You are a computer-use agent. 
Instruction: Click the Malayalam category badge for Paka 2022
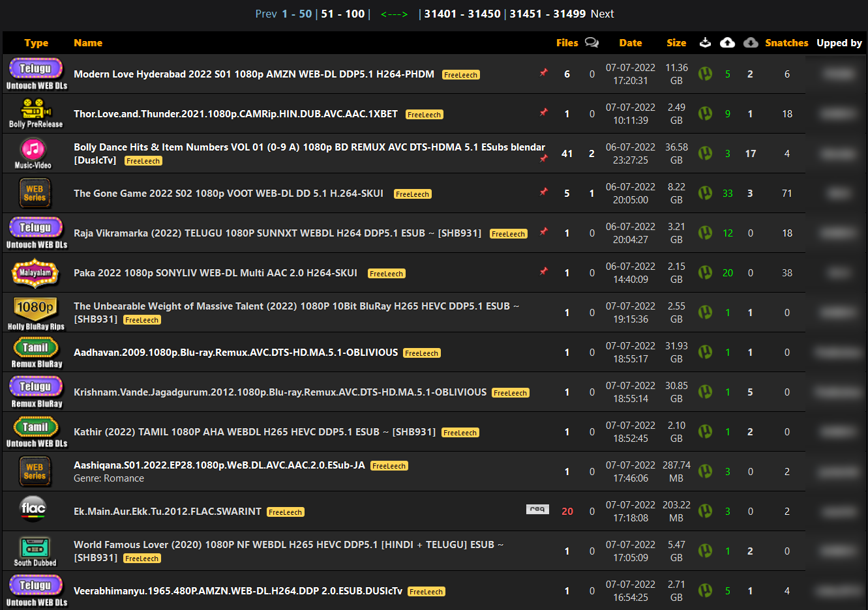pos(35,273)
